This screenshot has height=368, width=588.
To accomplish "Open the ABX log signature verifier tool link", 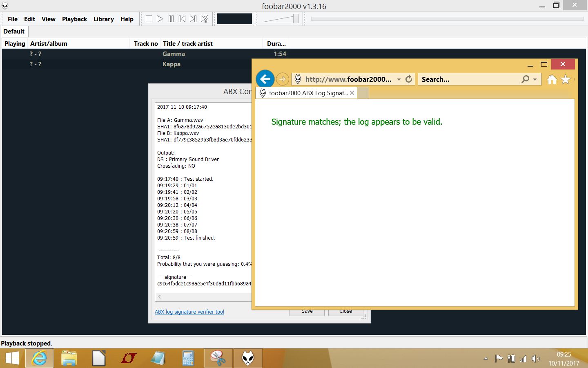I will (189, 312).
